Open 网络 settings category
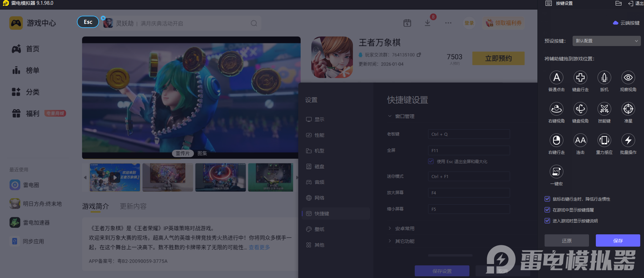The image size is (644, 278). pyautogui.click(x=336, y=198)
